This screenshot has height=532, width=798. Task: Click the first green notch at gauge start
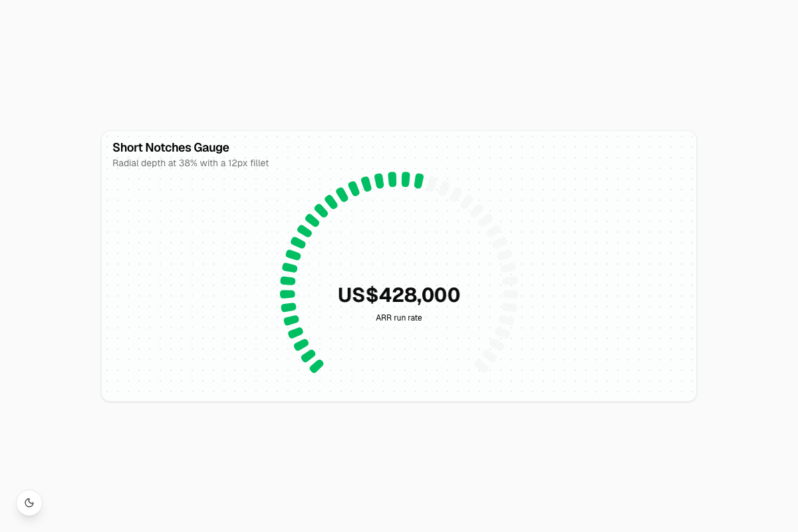(x=317, y=366)
